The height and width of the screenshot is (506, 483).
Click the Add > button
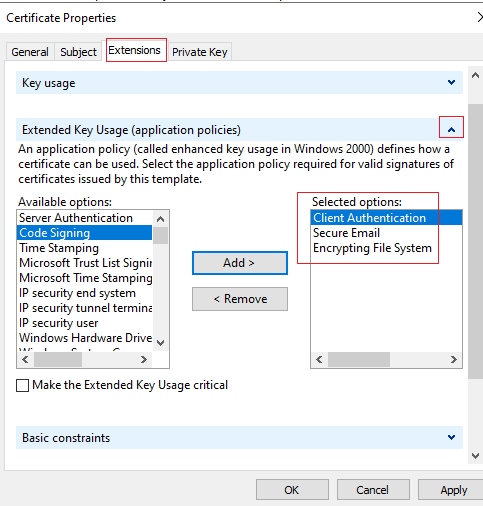pos(240,263)
